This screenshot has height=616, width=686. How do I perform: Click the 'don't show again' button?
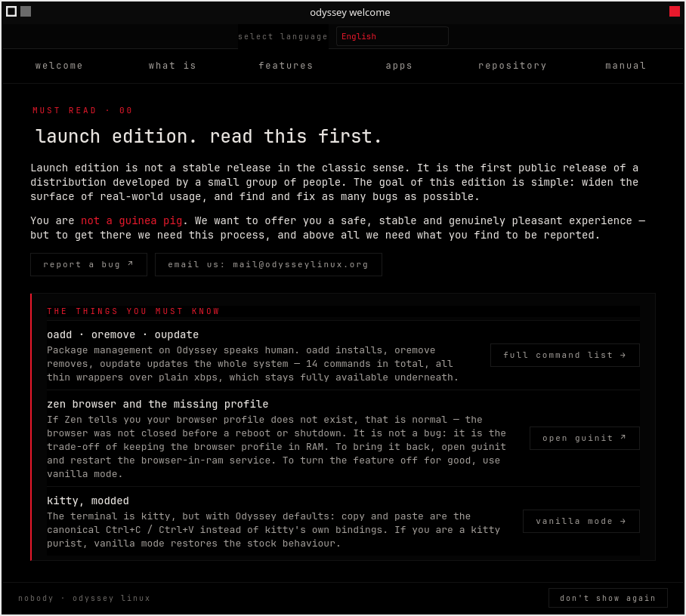click(607, 598)
